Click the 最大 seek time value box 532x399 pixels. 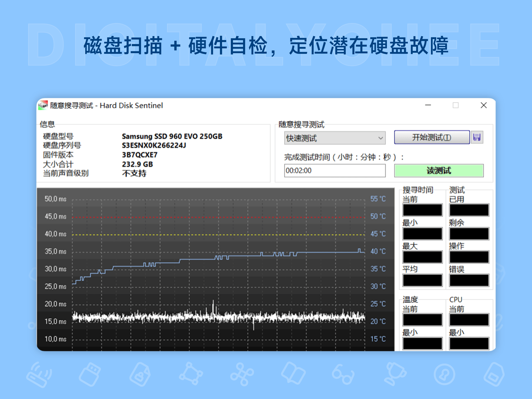(422, 257)
